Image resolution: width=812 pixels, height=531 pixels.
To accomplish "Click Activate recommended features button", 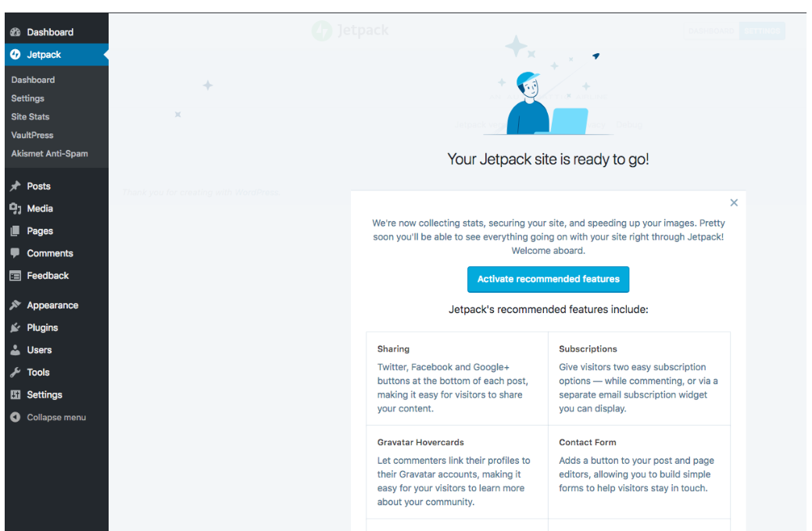I will point(548,280).
